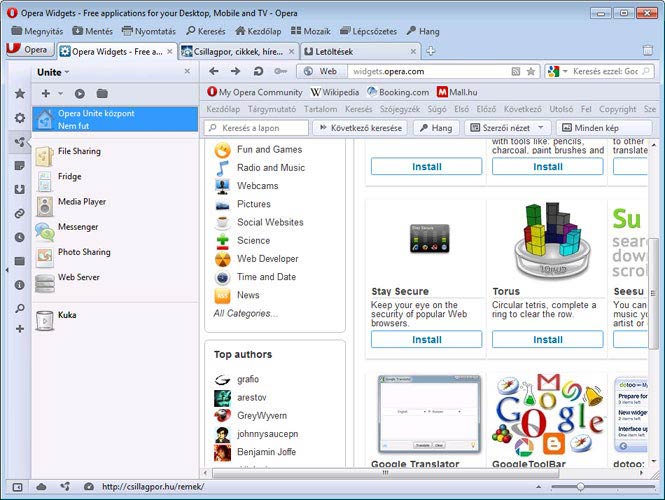This screenshot has width=665, height=500.
Task: Click Megnyitás in the main toolbar
Action: tap(37, 31)
